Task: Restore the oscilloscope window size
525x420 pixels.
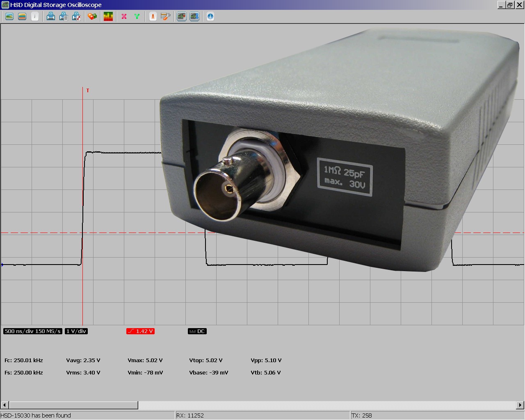Action: pyautogui.click(x=510, y=5)
